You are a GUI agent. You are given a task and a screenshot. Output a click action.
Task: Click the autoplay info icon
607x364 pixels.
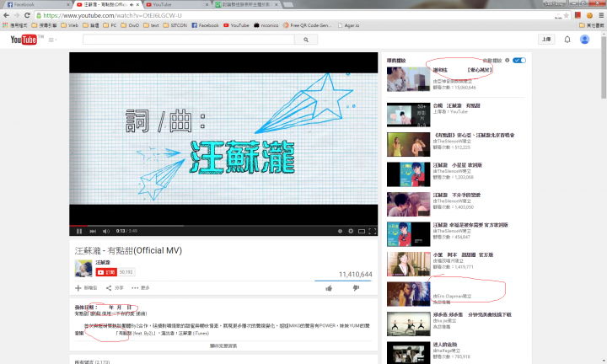pyautogui.click(x=508, y=61)
